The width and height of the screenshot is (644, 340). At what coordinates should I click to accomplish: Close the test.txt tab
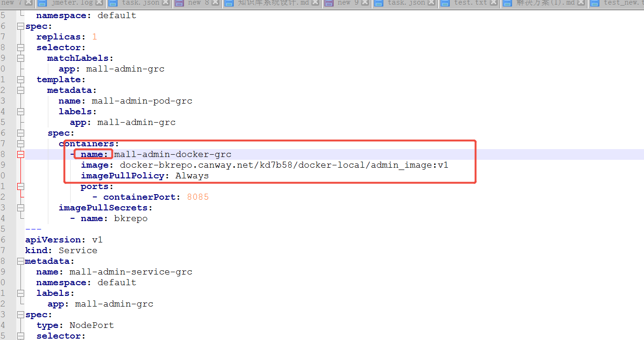coord(494,3)
